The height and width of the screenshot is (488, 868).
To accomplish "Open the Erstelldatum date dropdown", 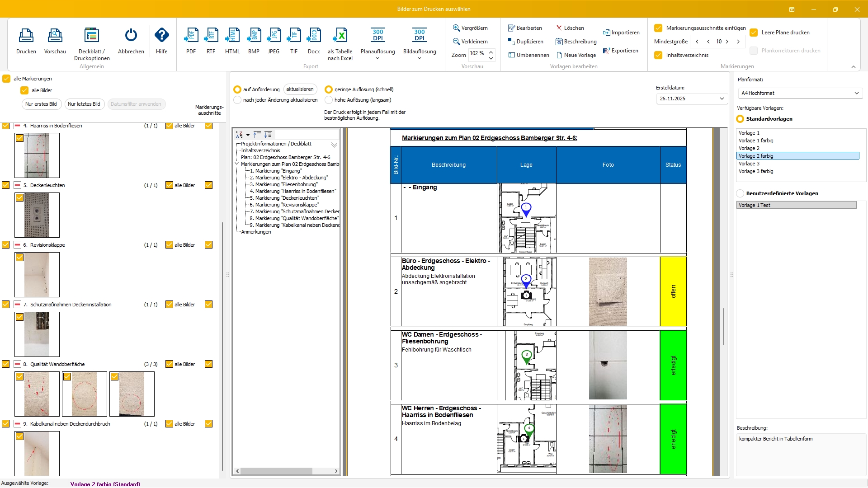I will 722,99.
